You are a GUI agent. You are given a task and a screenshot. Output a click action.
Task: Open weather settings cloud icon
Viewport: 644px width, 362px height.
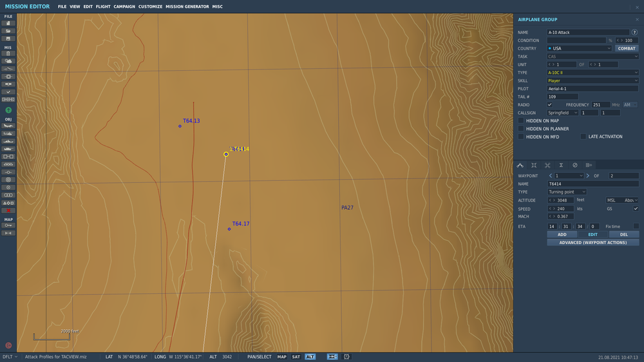coord(8,61)
